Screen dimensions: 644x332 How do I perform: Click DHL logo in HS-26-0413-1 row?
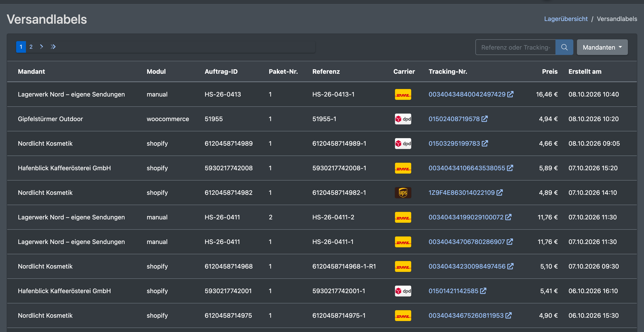pyautogui.click(x=403, y=95)
